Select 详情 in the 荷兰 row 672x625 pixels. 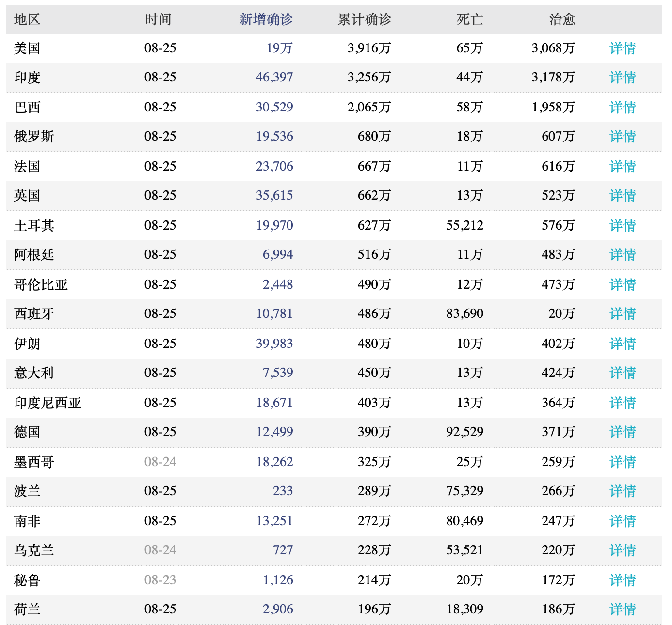point(622,609)
